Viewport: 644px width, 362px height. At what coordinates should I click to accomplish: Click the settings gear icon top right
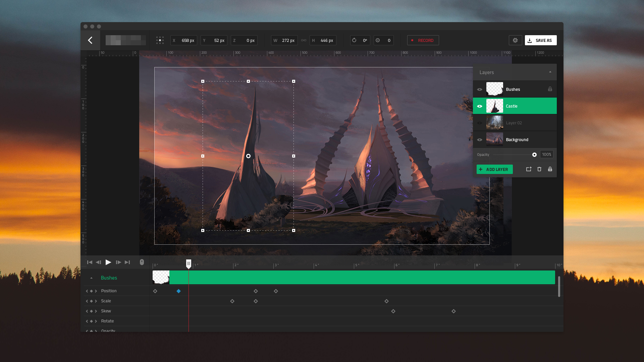pyautogui.click(x=515, y=40)
